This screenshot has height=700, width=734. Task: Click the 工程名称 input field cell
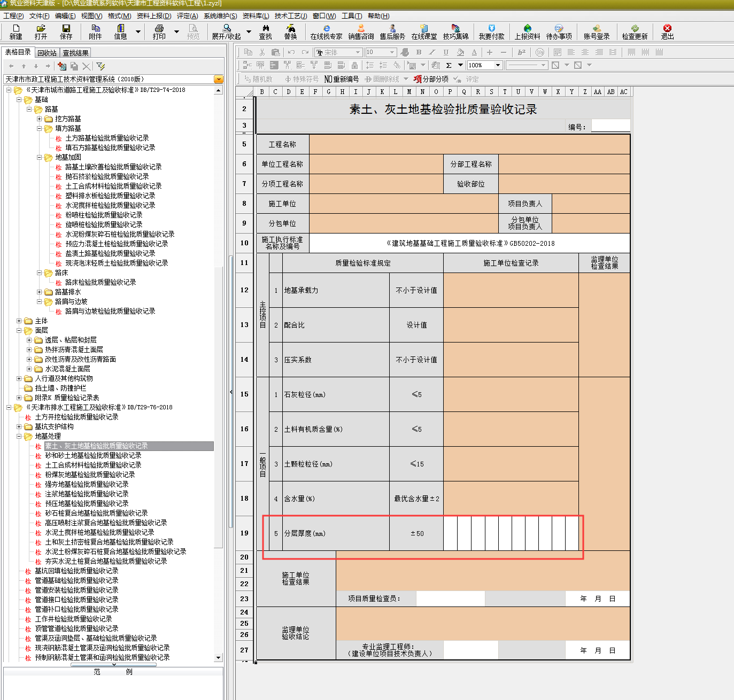469,144
